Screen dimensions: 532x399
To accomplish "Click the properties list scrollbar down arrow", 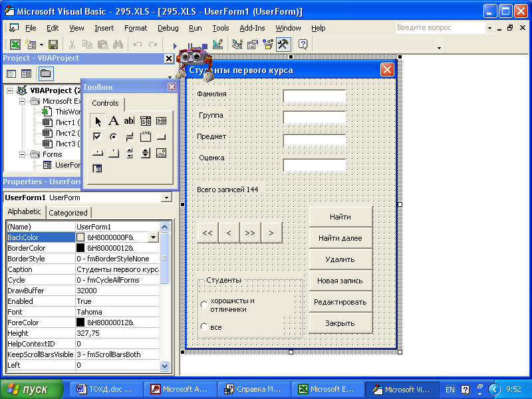I will [x=164, y=366].
